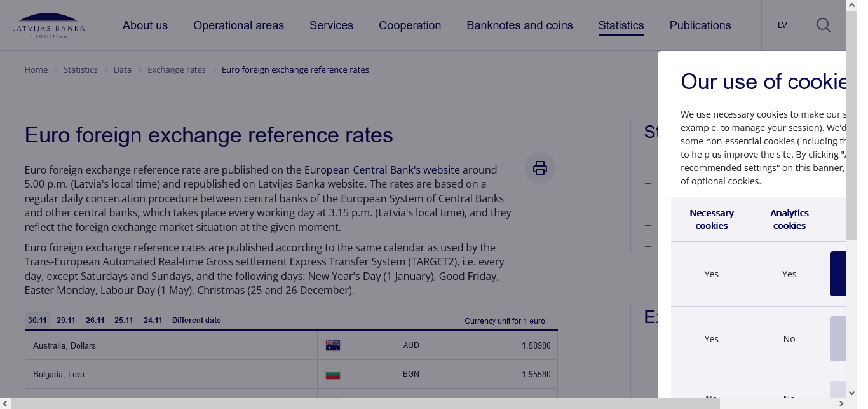Expand the first plus item in sidebar
This screenshot has width=868, height=409.
(x=648, y=184)
